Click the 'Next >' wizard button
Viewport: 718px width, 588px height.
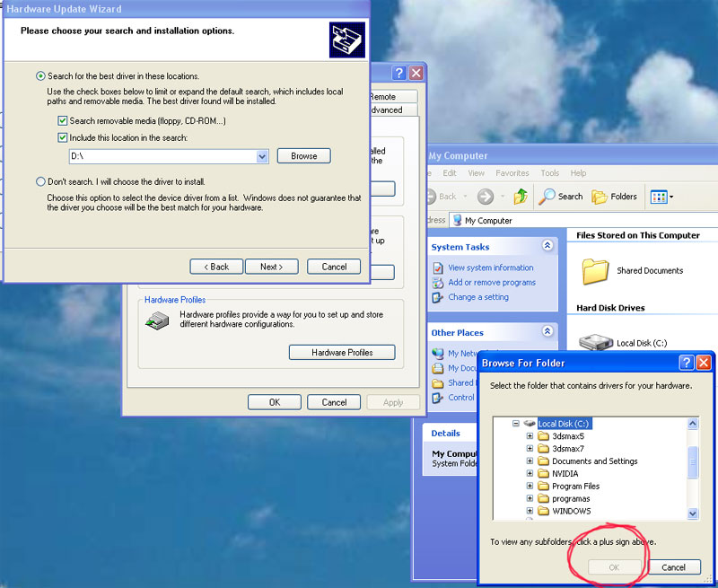point(272,267)
